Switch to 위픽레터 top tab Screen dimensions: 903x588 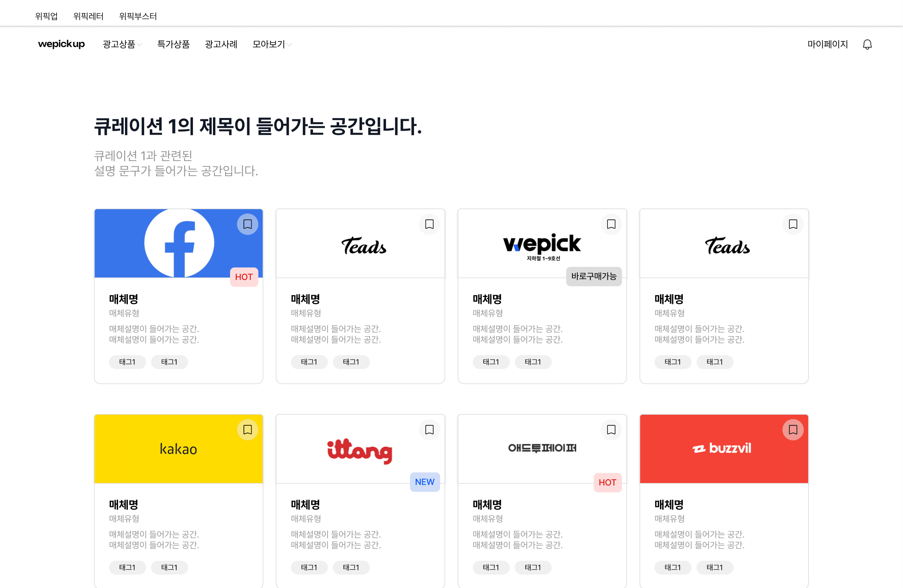[x=88, y=16]
